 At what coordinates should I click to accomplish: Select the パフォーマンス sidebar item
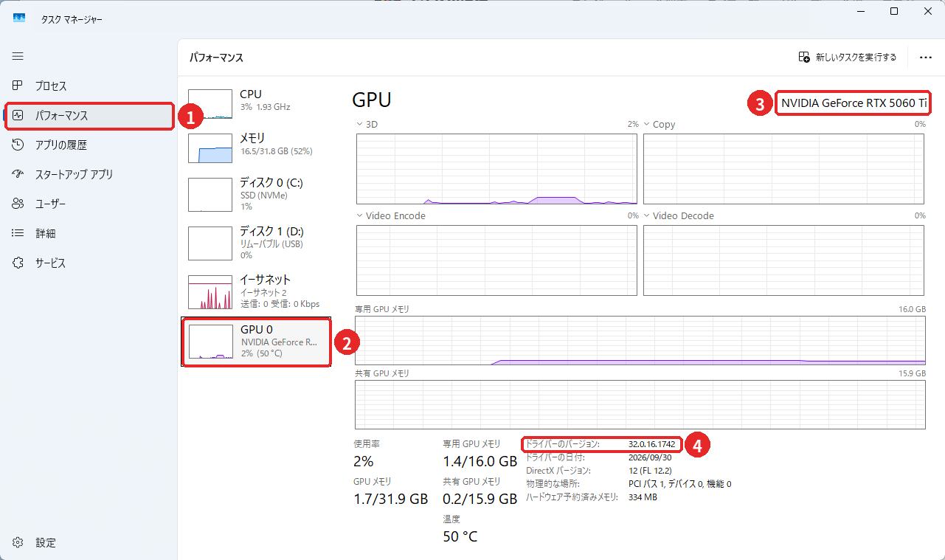(x=89, y=115)
